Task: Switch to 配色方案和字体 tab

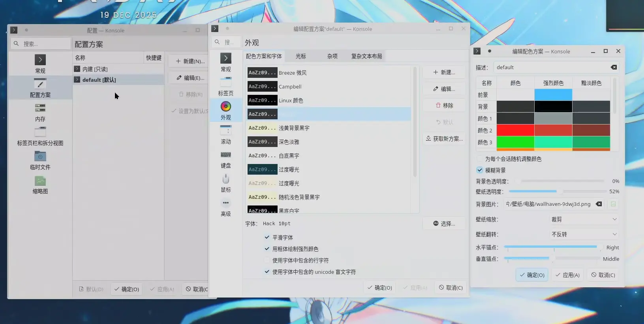Action: [x=264, y=56]
